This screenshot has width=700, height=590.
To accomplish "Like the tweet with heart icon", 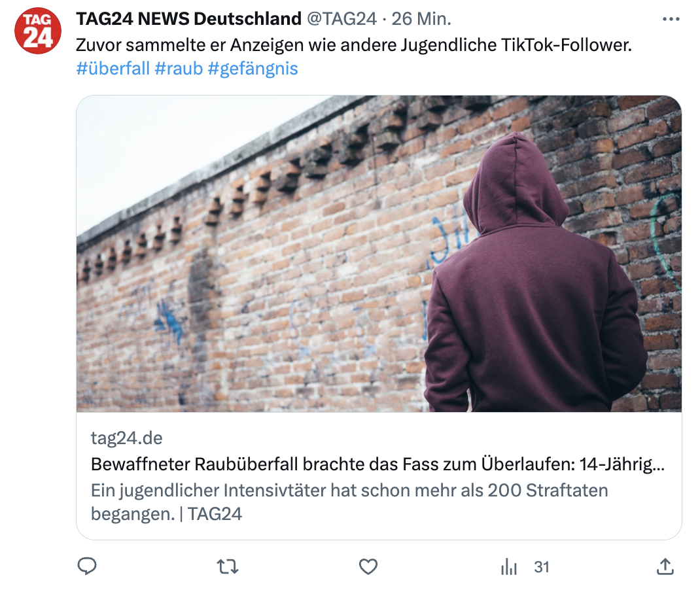I will pos(368,567).
